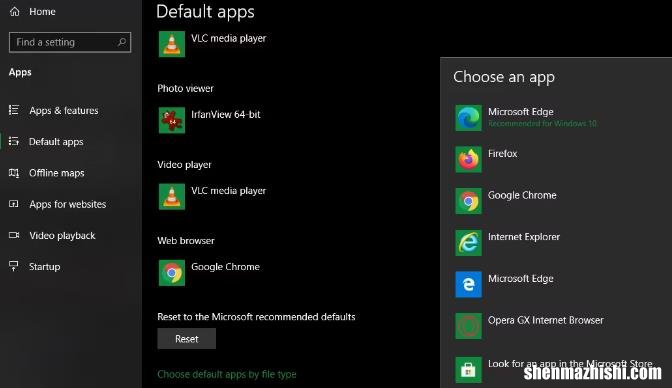Click the top VLC media player cone icon
Viewport: 672px width, 388px height.
(171, 44)
